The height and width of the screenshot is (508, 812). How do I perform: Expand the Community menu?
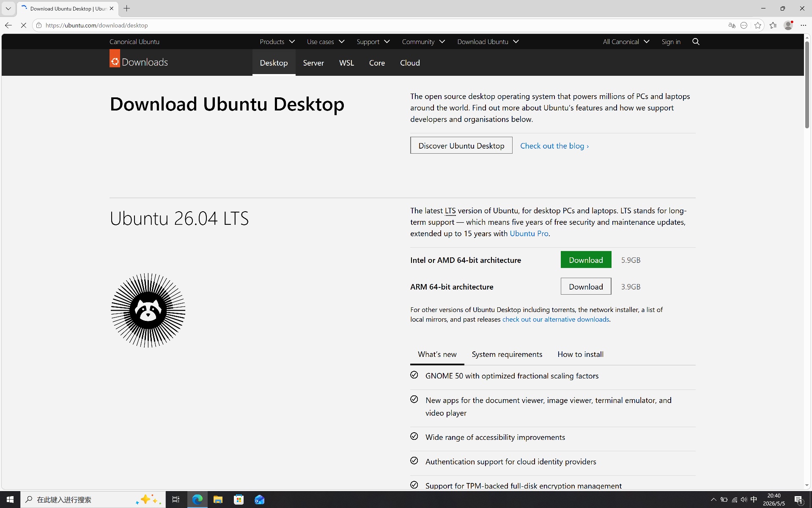(x=423, y=41)
